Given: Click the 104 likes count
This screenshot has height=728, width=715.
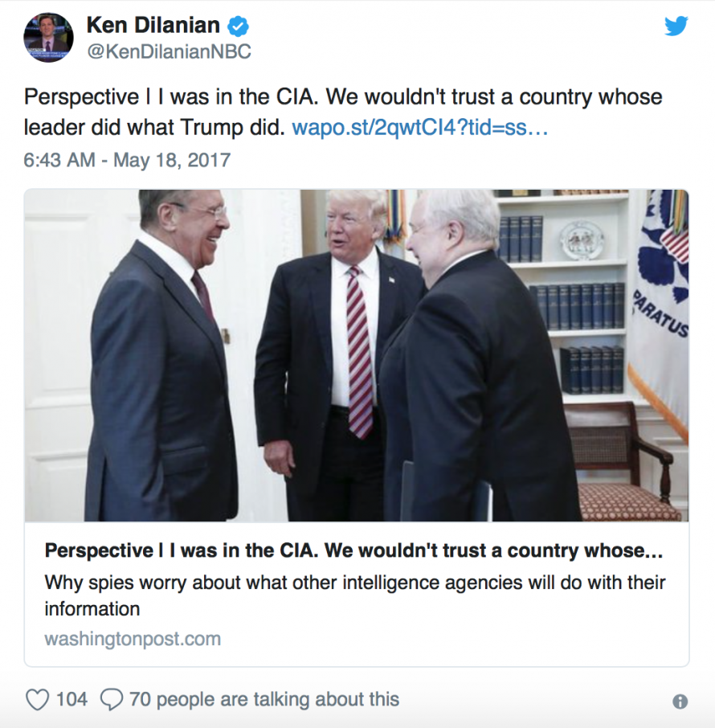Looking at the screenshot, I should coord(72,699).
